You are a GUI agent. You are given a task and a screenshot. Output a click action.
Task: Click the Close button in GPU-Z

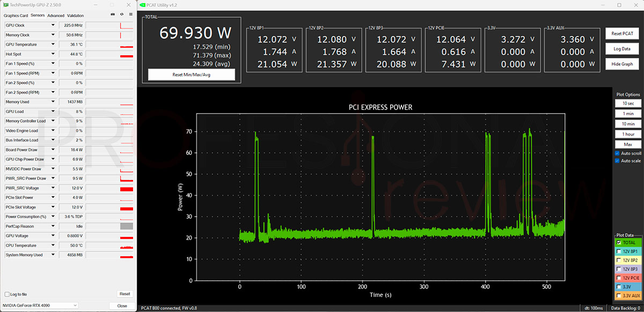coord(122,306)
